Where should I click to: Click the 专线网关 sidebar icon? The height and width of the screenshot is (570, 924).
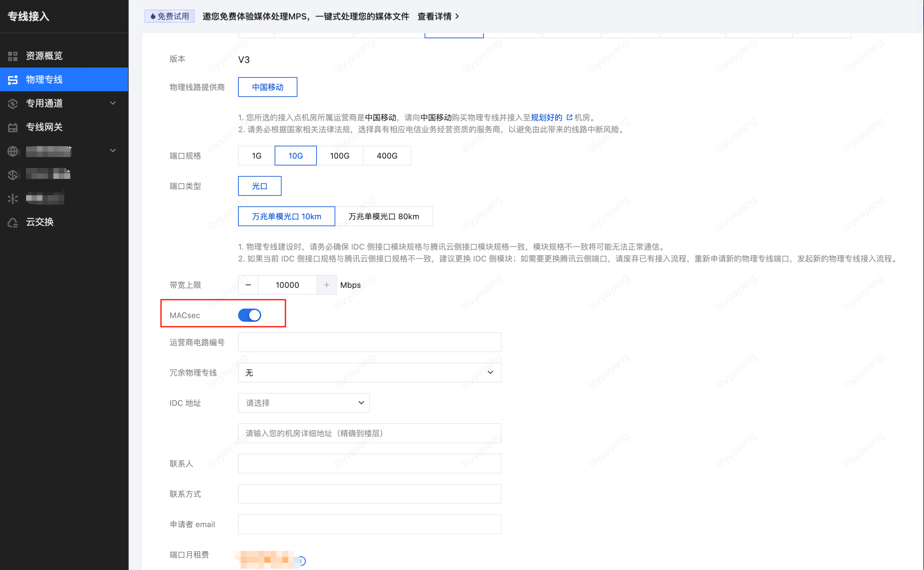click(13, 127)
